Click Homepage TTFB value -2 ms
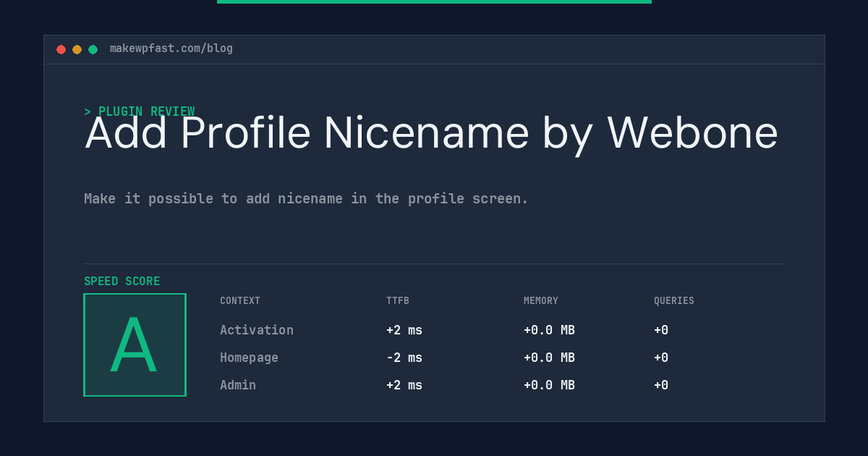This screenshot has width=868, height=456. [x=404, y=358]
